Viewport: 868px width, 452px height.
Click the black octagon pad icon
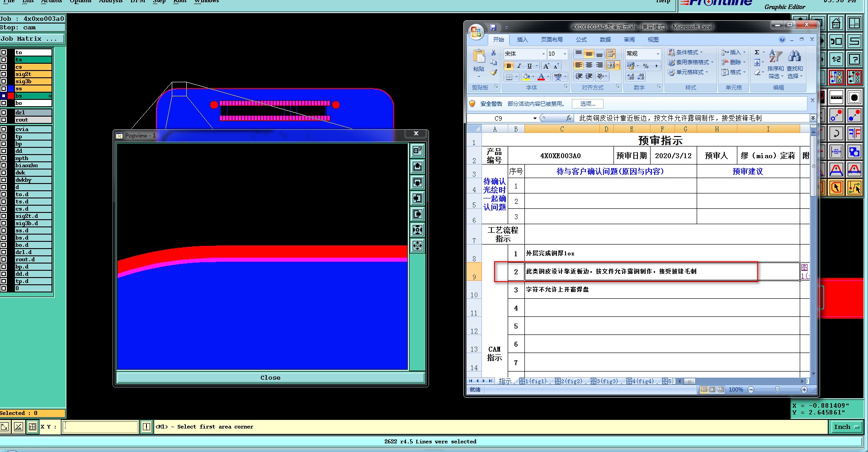pos(854,97)
